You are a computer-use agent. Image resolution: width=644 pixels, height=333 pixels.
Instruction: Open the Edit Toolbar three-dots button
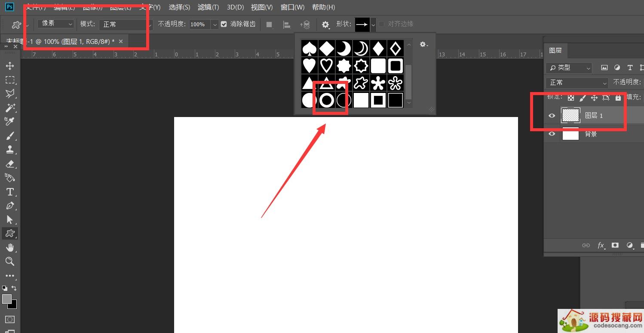9,276
